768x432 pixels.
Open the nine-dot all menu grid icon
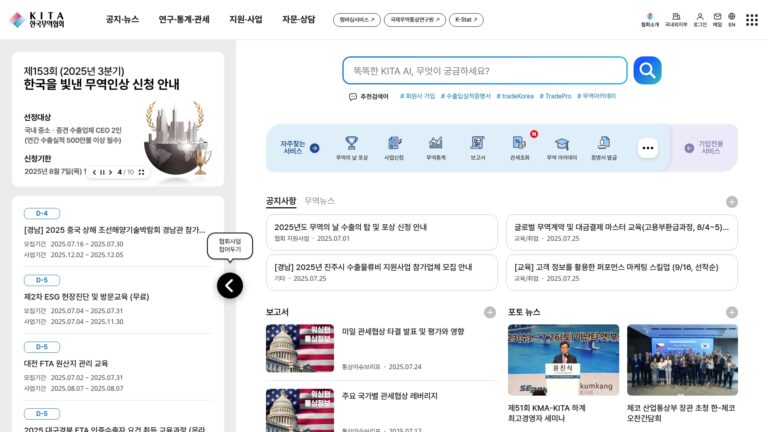coord(752,20)
